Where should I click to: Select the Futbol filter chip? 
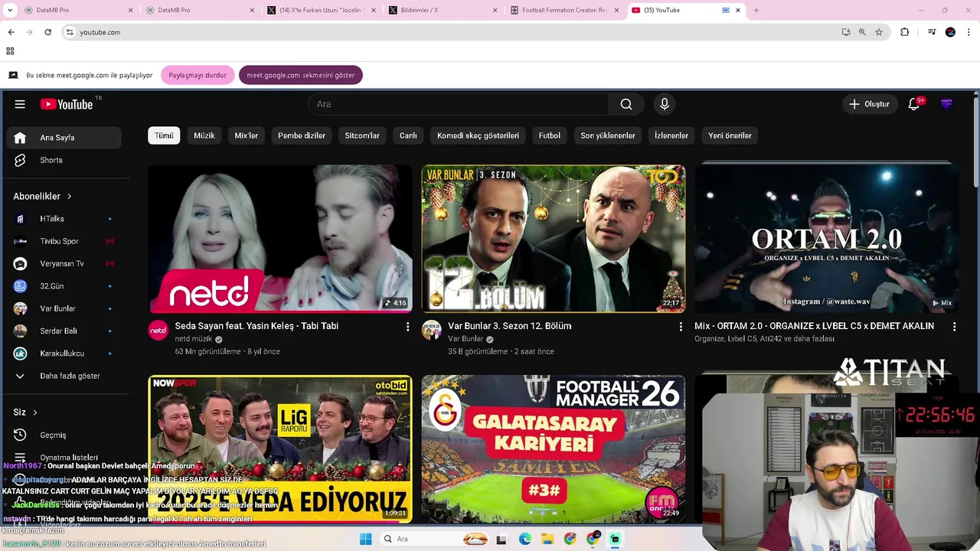coord(550,135)
